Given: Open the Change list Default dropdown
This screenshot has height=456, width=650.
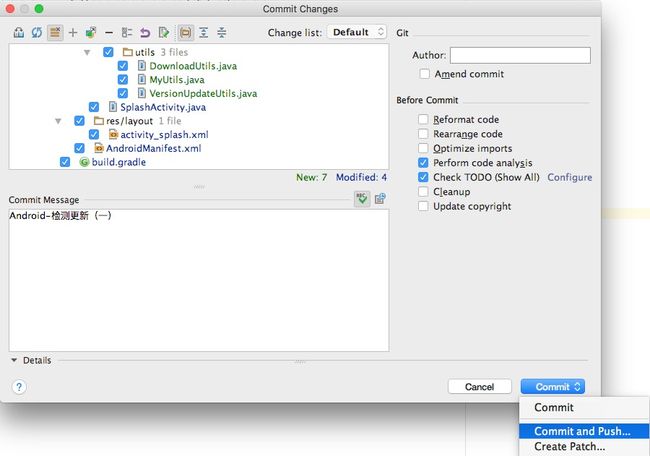Looking at the screenshot, I should tap(357, 32).
